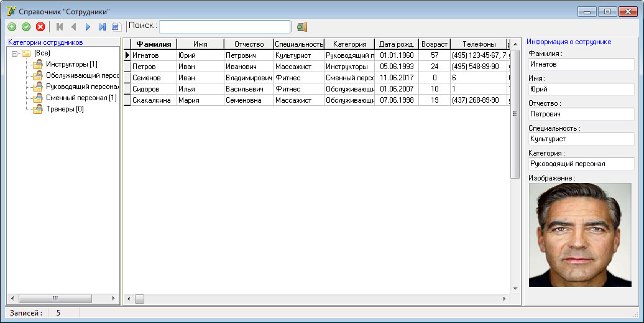Screen dimensions: 644x323
Task: Click the exit door icon in toolbar
Action: pos(302,27)
